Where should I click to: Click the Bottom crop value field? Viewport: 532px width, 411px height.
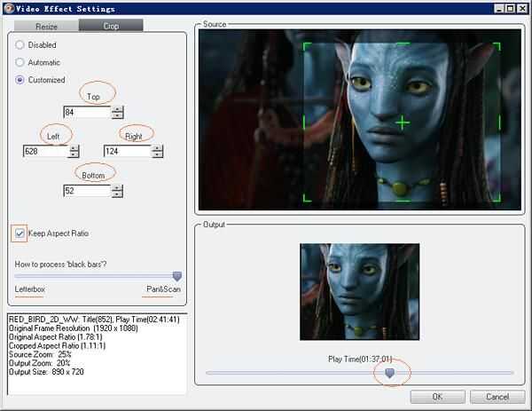click(x=87, y=191)
